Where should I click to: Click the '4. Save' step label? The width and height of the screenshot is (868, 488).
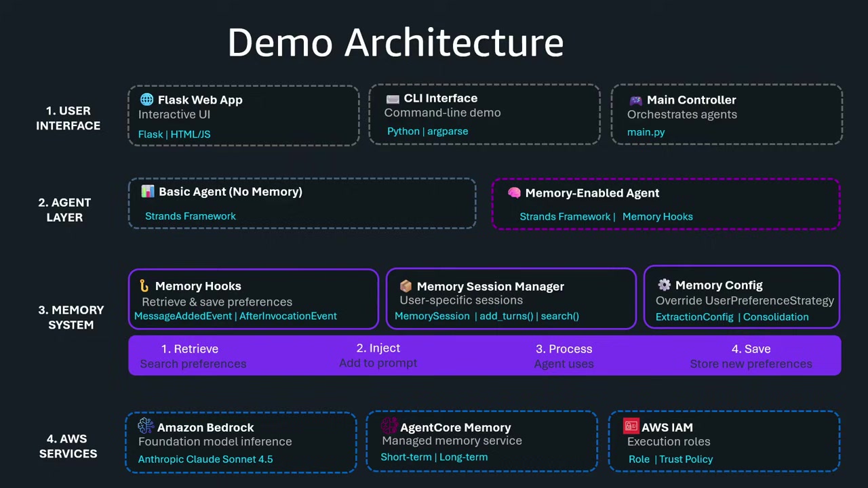[x=751, y=349]
